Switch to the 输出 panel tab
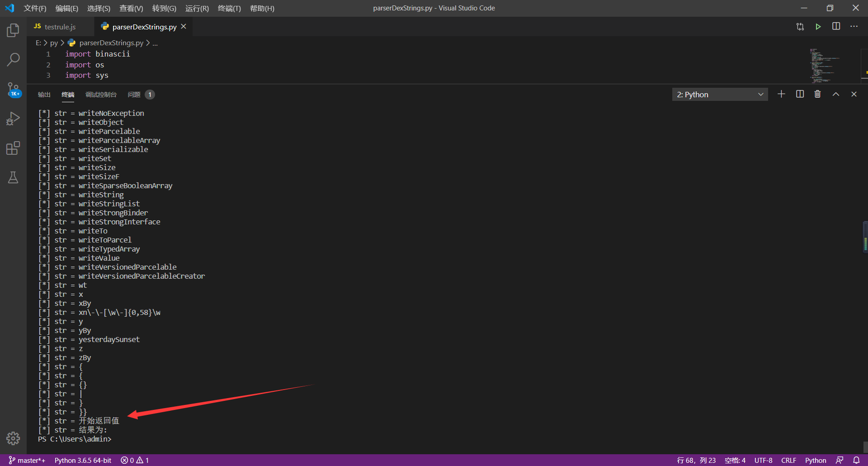This screenshot has height=466, width=868. (44, 95)
